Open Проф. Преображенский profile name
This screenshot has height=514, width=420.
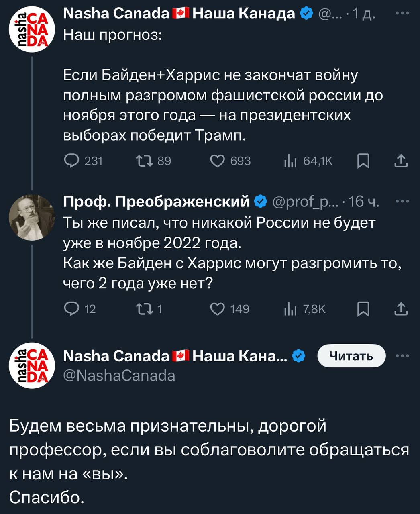[x=156, y=201]
